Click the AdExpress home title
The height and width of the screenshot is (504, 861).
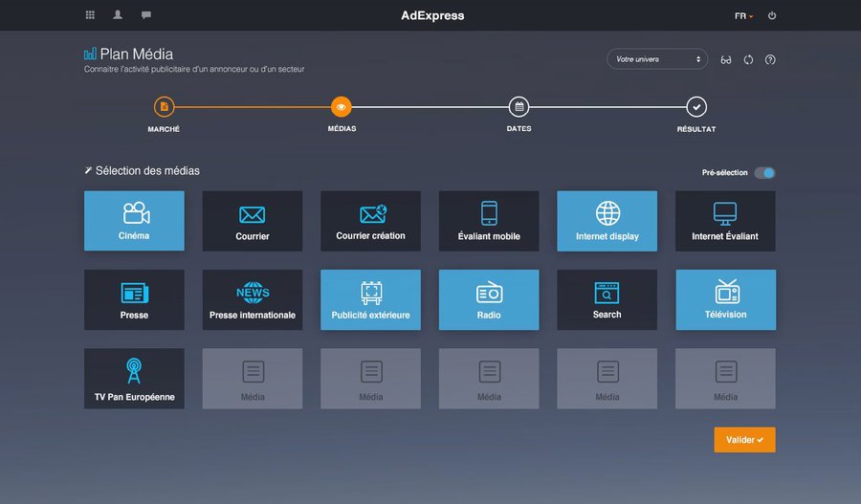[x=432, y=15]
